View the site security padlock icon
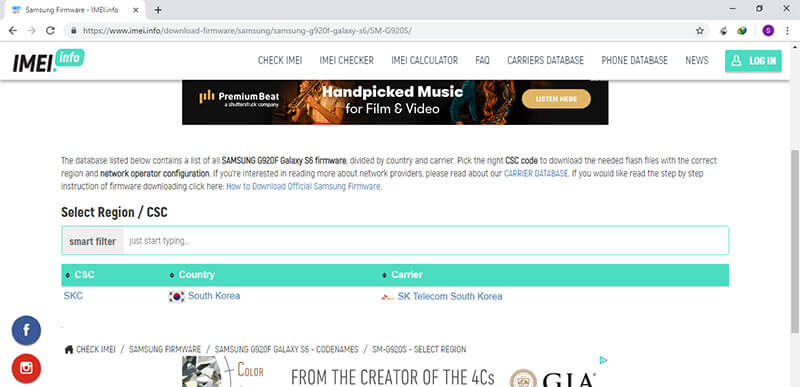800x387 pixels. pyautogui.click(x=73, y=31)
